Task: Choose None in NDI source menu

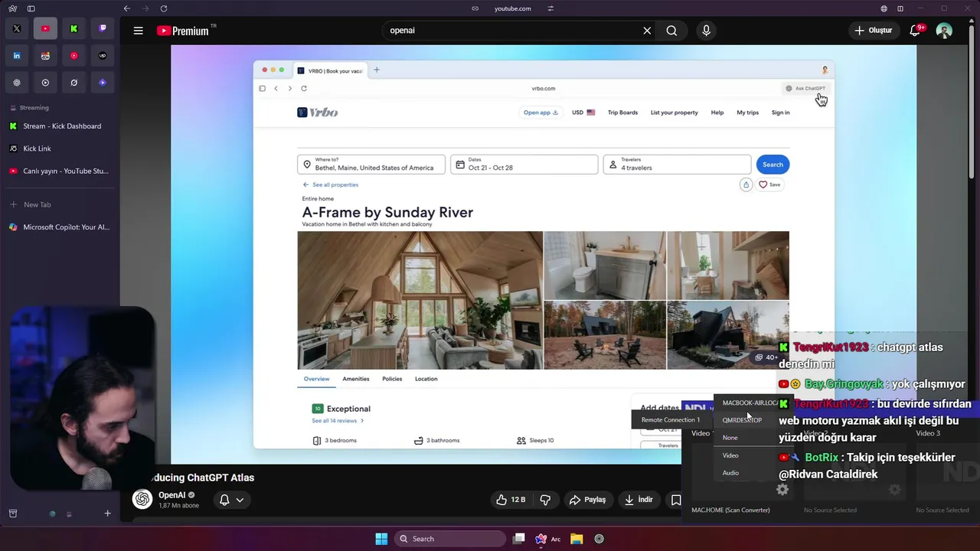Action: tap(730, 438)
